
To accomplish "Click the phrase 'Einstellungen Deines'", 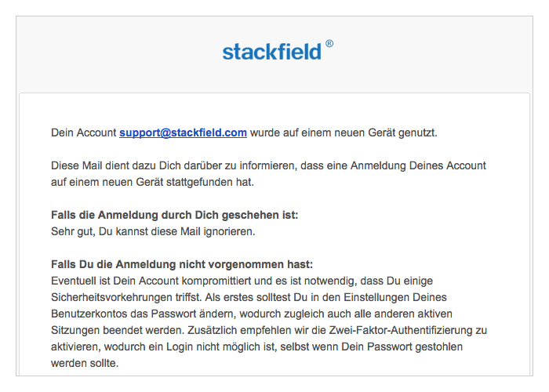I will pyautogui.click(x=395, y=297).
